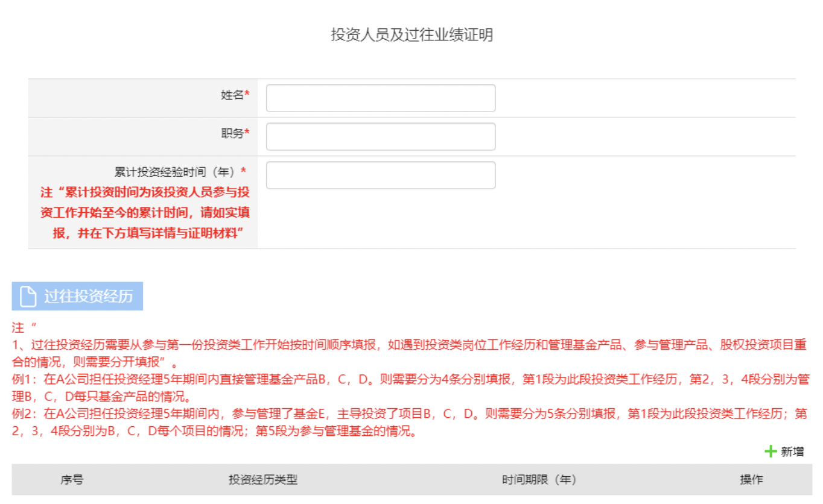This screenshot has width=823, height=504.
Task: Click the 姓名 input field
Action: (380, 98)
